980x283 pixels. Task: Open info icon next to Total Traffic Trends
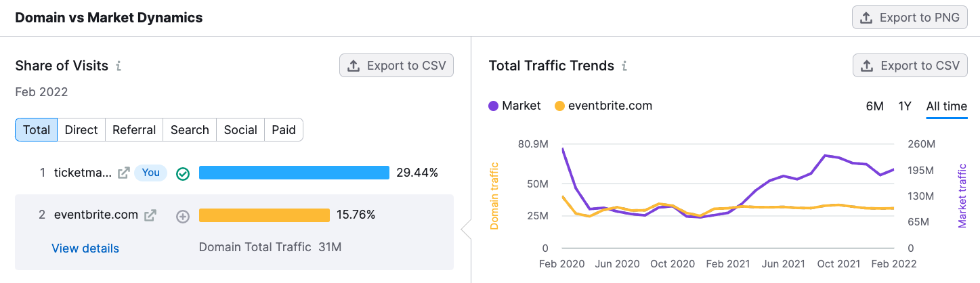(x=624, y=66)
